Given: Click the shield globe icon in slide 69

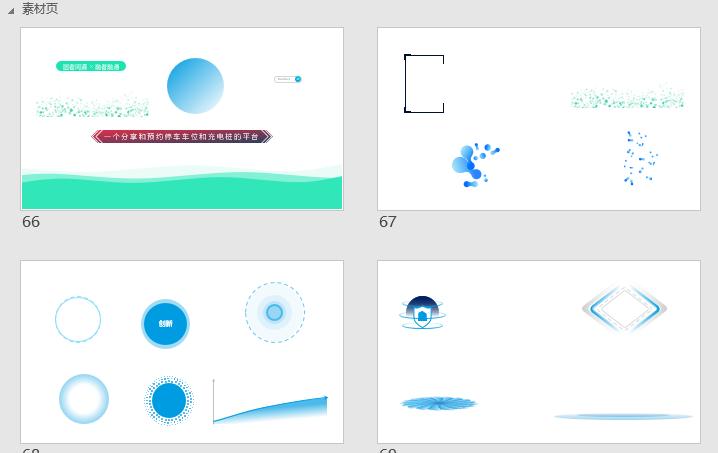Looking at the screenshot, I should tap(422, 312).
